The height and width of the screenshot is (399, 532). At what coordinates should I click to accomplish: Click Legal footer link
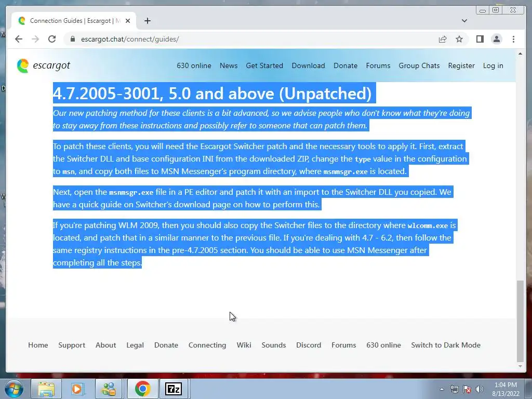135,345
